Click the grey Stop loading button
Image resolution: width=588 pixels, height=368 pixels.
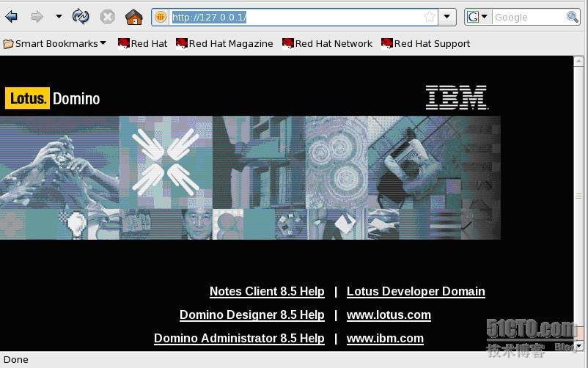tap(108, 17)
